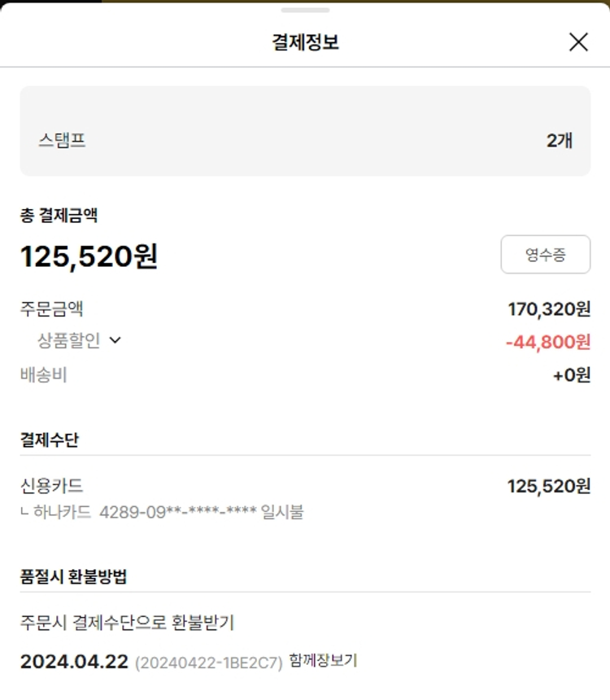Image resolution: width=610 pixels, height=700 pixels.
Task: Click the 주문금액 label
Action: point(52,308)
